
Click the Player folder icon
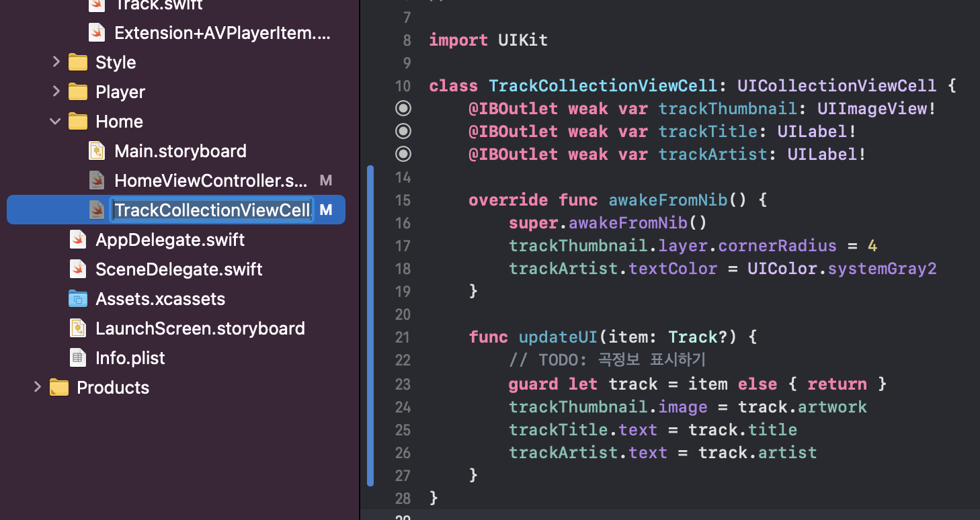point(78,92)
